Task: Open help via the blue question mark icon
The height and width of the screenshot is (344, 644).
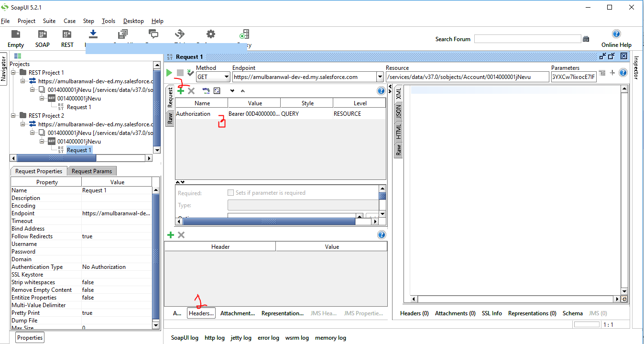Action: point(381,90)
